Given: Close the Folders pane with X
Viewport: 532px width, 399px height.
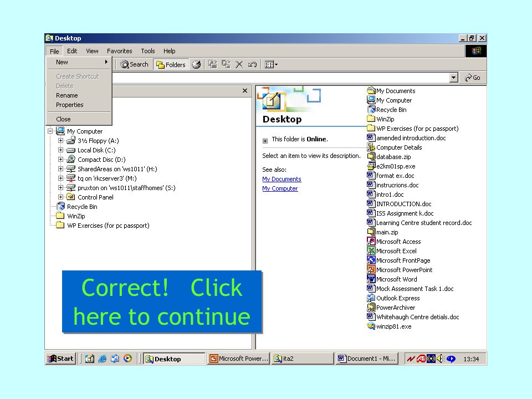Looking at the screenshot, I should pyautogui.click(x=245, y=90).
